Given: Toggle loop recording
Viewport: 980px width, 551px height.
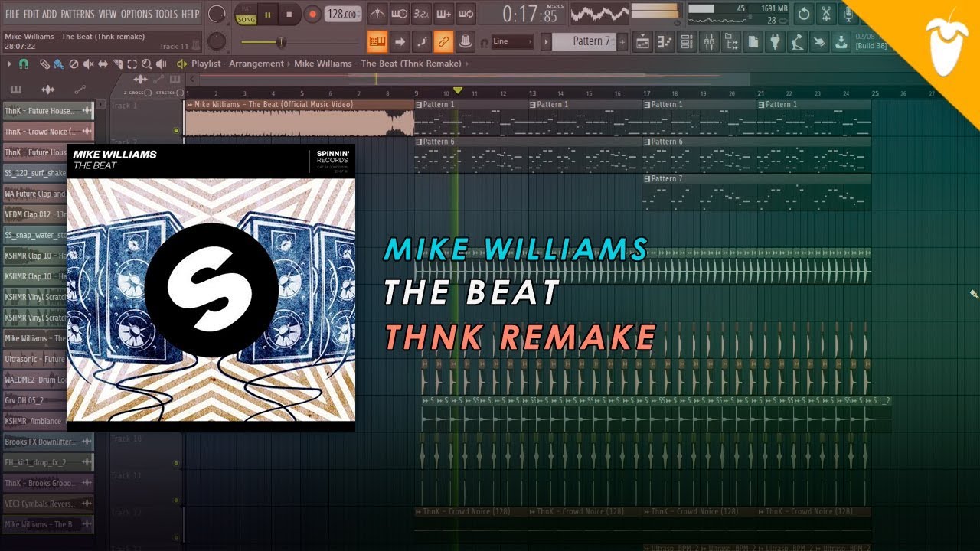Looking at the screenshot, I should click(465, 14).
